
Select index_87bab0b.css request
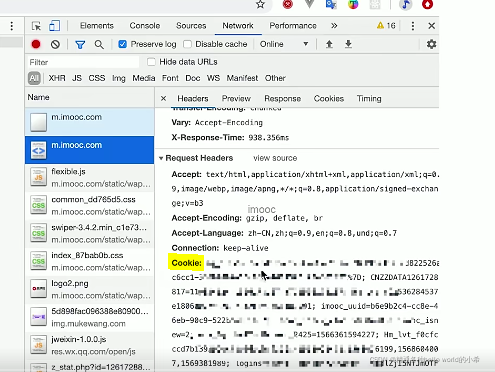tap(89, 261)
